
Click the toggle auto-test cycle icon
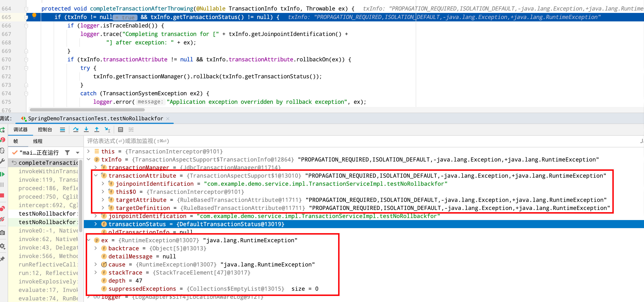pos(2,151)
